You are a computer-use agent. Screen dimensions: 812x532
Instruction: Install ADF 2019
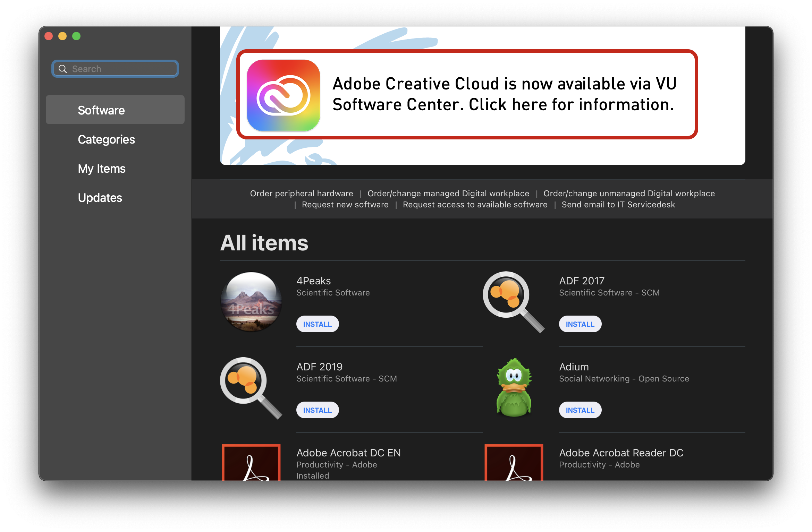[x=318, y=410]
